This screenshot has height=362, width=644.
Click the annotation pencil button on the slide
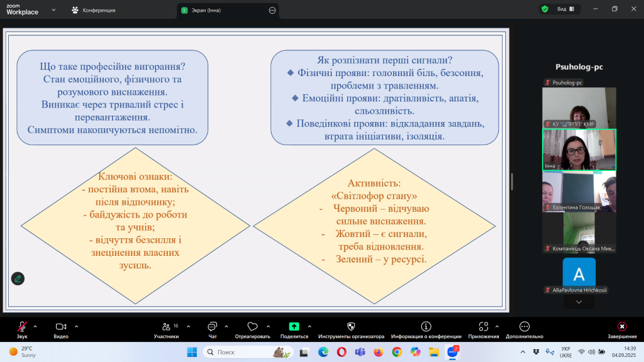coord(18,278)
